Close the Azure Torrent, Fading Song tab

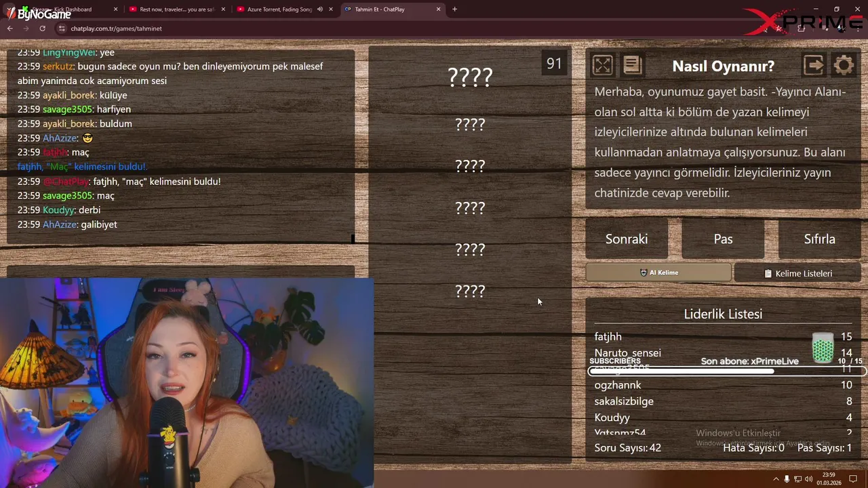pyautogui.click(x=330, y=9)
